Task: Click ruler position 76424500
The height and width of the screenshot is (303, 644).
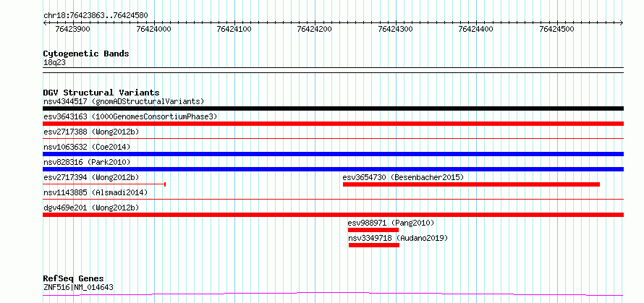Action: pos(557,29)
